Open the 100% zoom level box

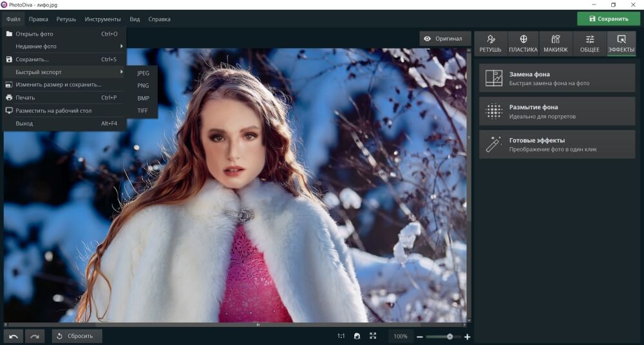401,337
